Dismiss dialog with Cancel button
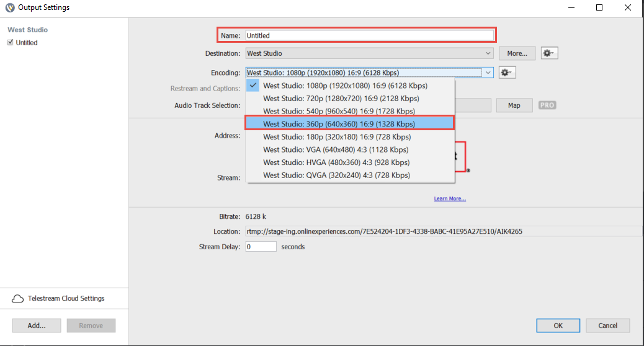Screen dimensions: 644x346 (x=608, y=326)
